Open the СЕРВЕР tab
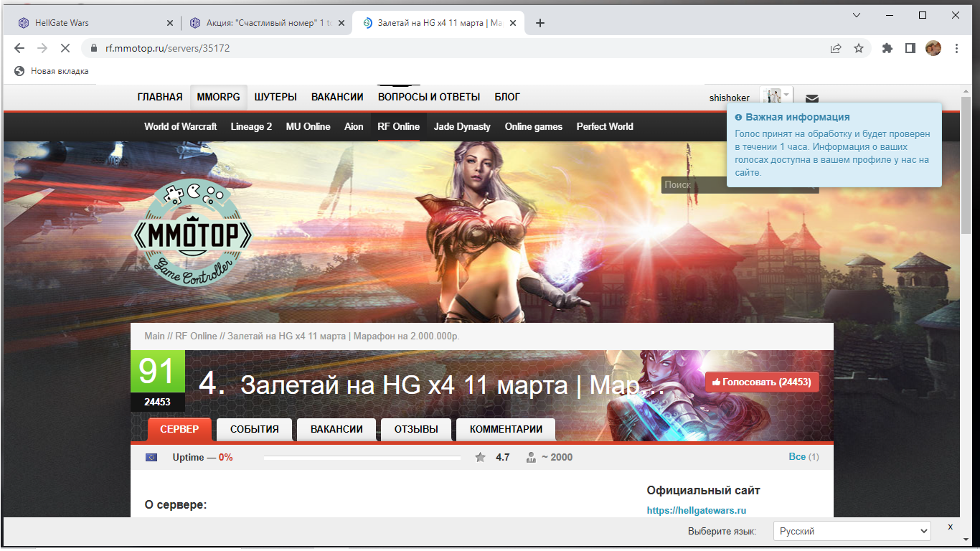The width and height of the screenshot is (980, 551). (179, 429)
